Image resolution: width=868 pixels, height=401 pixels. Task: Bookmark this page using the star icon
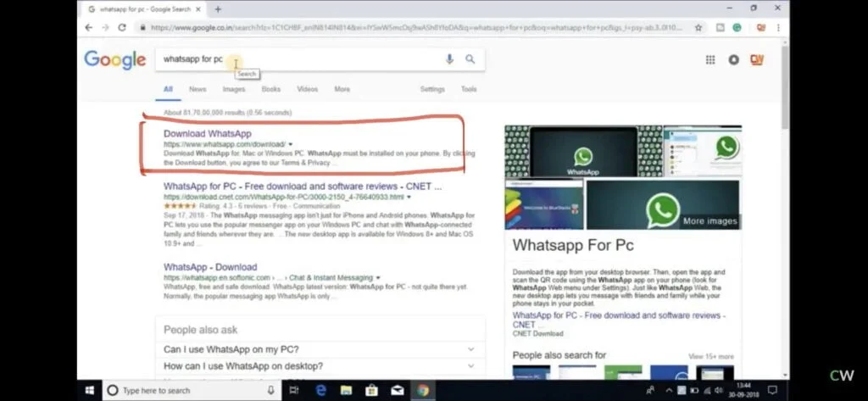point(698,27)
